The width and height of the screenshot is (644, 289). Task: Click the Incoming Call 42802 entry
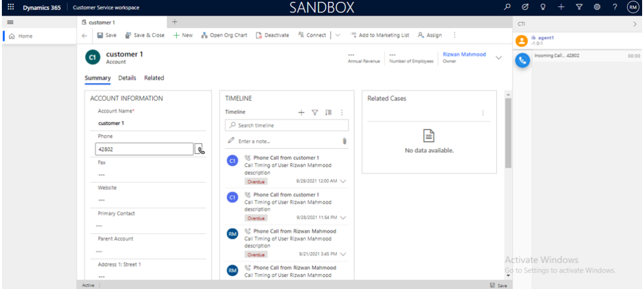(x=587, y=56)
